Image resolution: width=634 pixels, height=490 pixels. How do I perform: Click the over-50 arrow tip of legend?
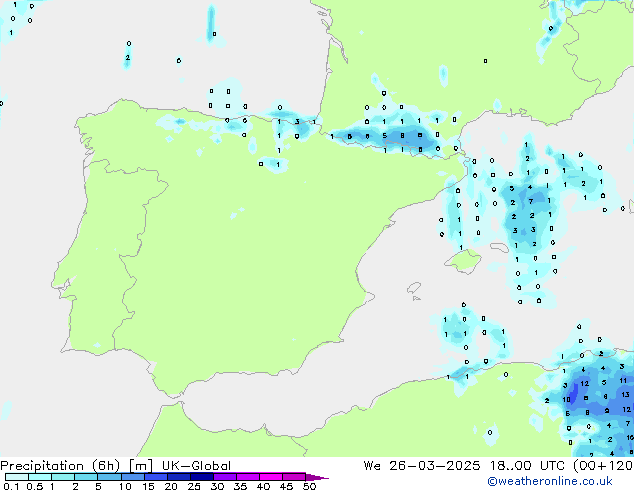(317, 477)
